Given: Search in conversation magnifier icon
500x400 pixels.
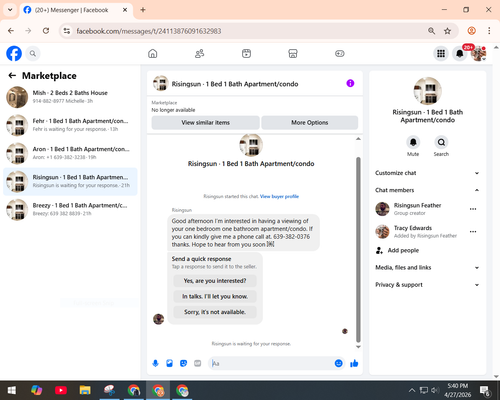Looking at the screenshot, I should [441, 142].
